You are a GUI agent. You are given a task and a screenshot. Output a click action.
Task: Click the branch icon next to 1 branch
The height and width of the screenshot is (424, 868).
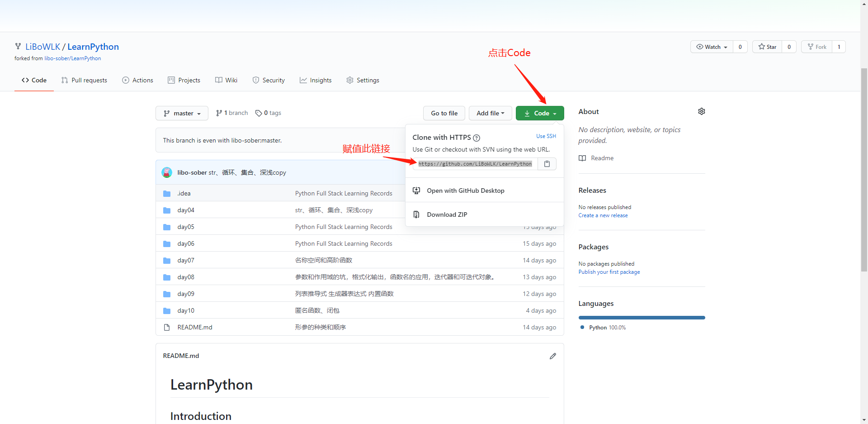[219, 113]
